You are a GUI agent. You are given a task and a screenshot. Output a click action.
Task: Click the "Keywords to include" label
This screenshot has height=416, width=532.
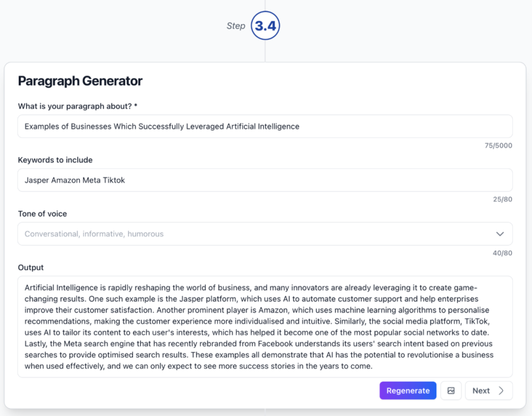tap(55, 160)
